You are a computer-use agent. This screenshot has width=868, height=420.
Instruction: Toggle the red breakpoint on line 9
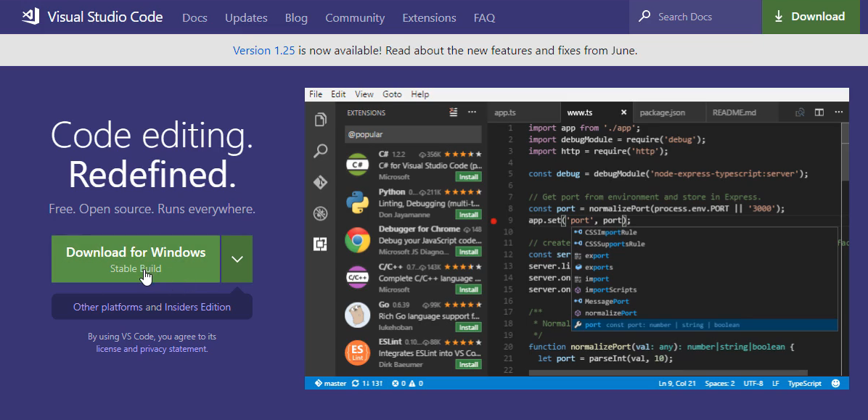[494, 221]
